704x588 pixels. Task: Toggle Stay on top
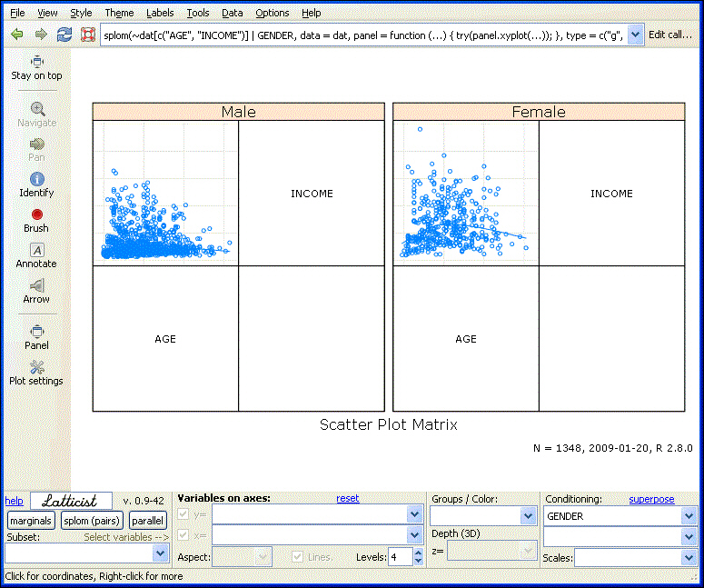click(37, 68)
